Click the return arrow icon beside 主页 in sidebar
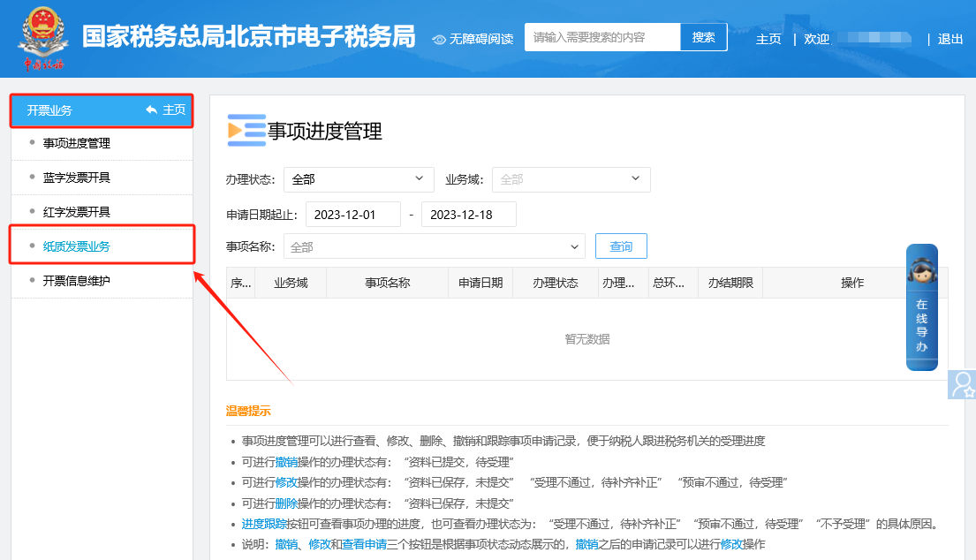This screenshot has height=560, width=976. (x=151, y=110)
